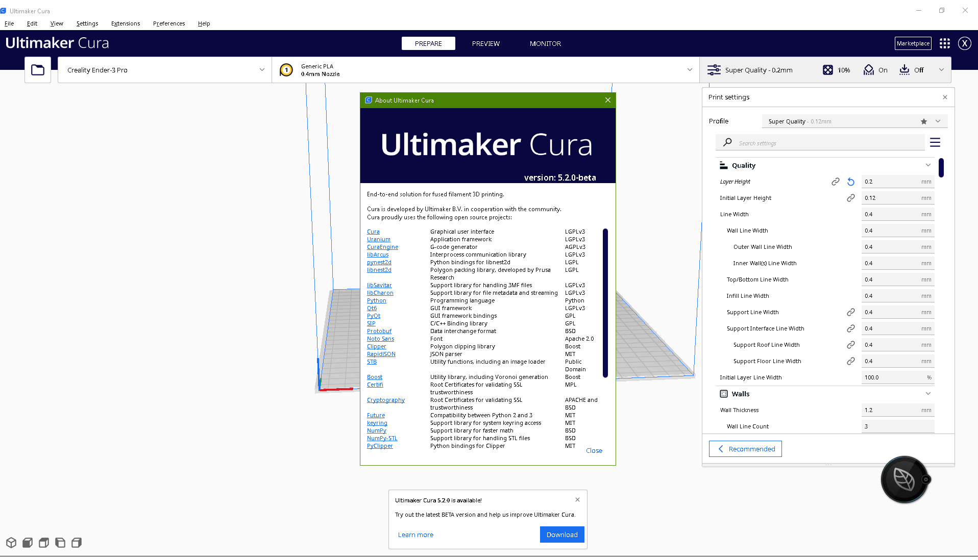
Task: Open the Extensions menu
Action: click(x=125, y=23)
